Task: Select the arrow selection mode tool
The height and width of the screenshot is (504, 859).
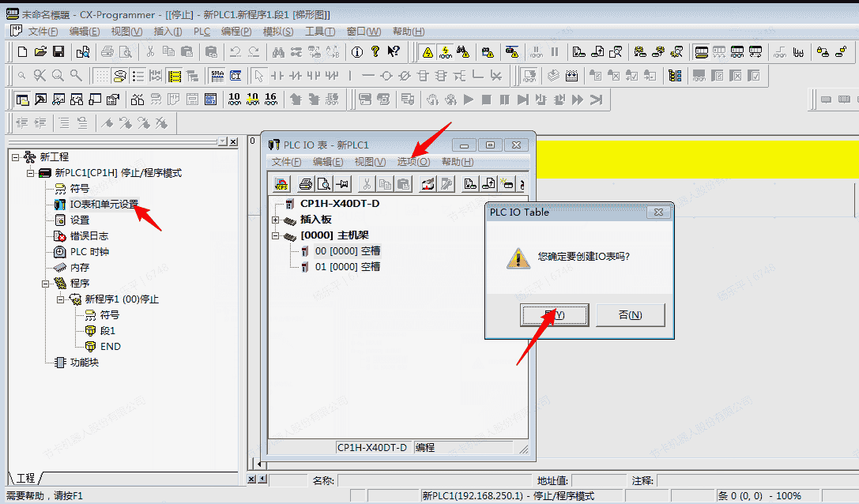Action: pyautogui.click(x=258, y=76)
